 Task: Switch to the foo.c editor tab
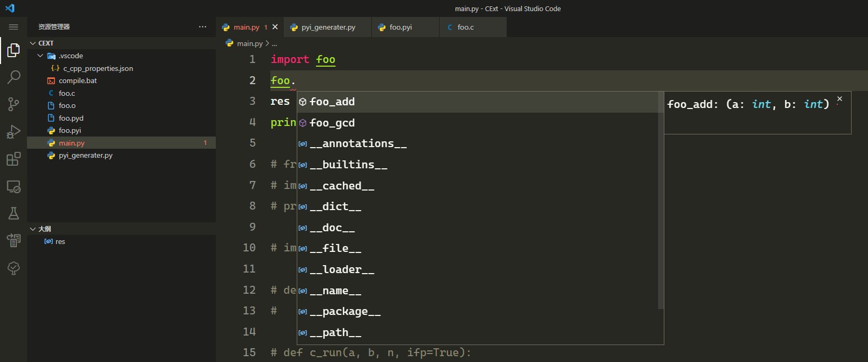tap(465, 28)
